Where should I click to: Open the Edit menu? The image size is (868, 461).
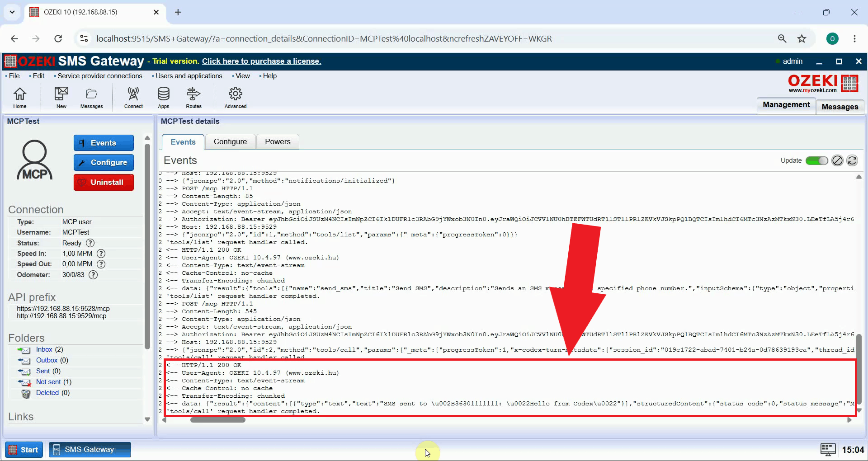coord(38,76)
